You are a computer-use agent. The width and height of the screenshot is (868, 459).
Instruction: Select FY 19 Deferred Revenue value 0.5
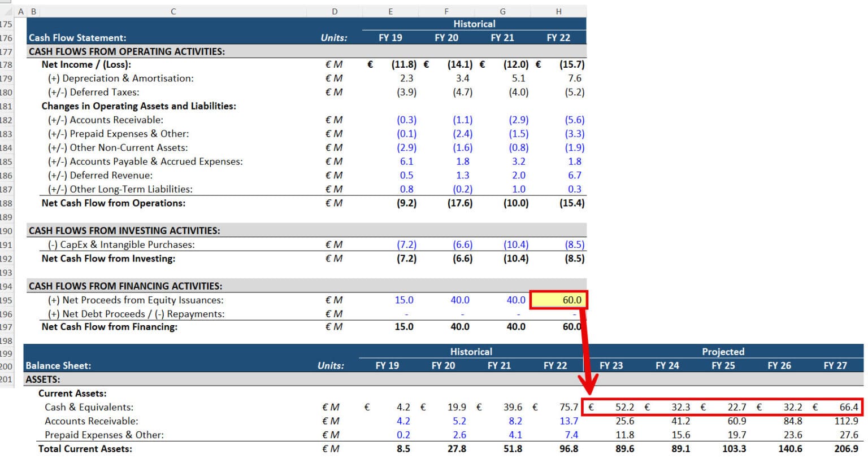click(406, 176)
